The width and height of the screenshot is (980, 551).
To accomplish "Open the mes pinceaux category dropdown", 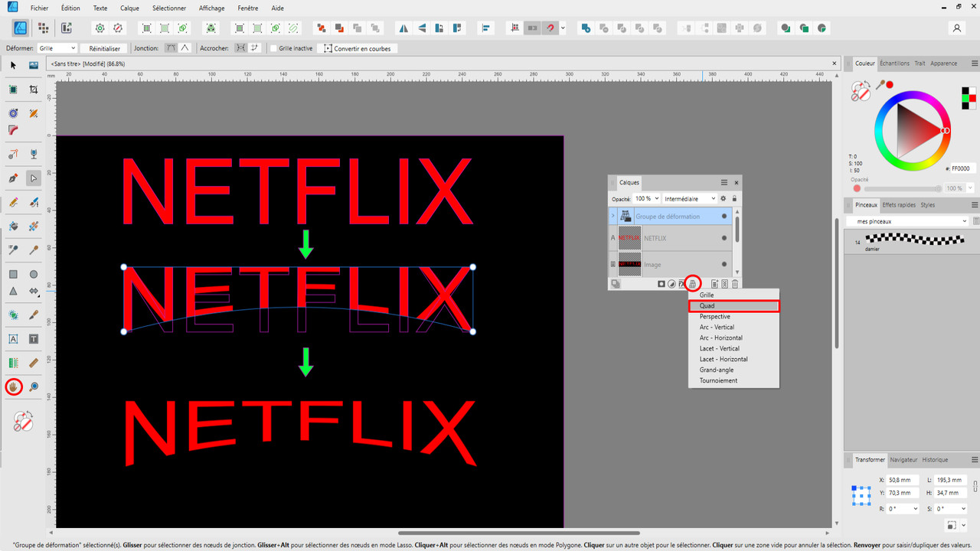I will tap(906, 222).
